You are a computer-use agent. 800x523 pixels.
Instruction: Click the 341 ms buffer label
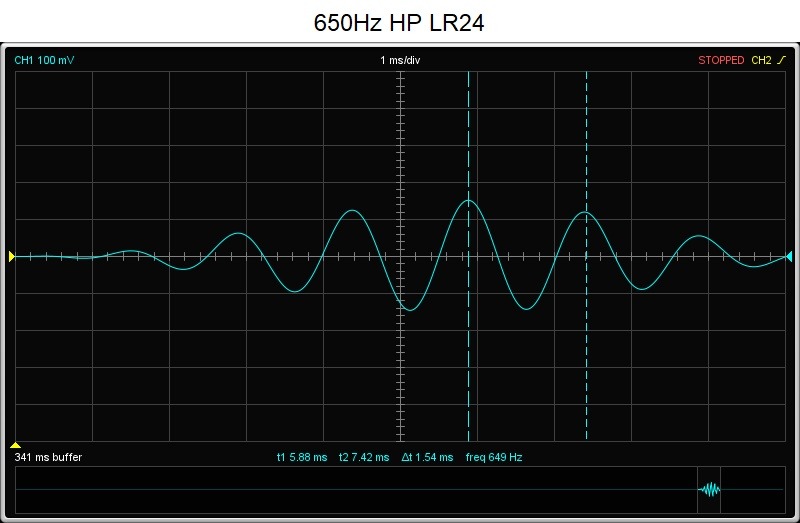[48, 457]
